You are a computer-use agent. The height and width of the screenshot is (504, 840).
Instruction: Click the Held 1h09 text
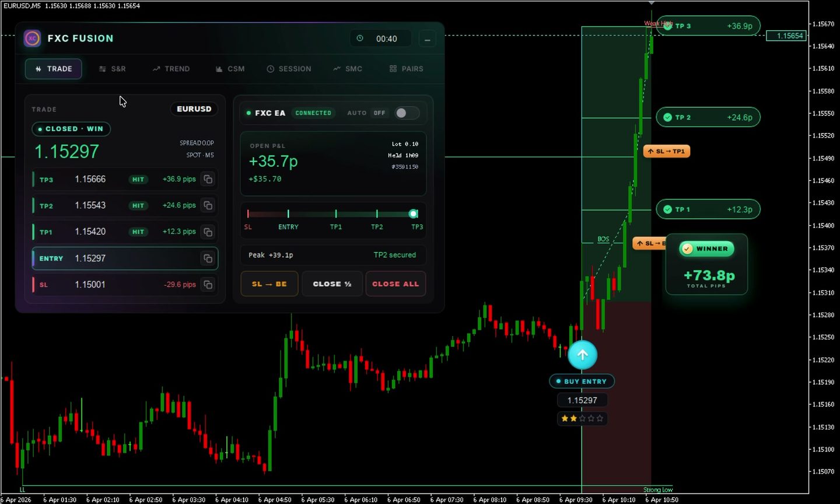[403, 155]
